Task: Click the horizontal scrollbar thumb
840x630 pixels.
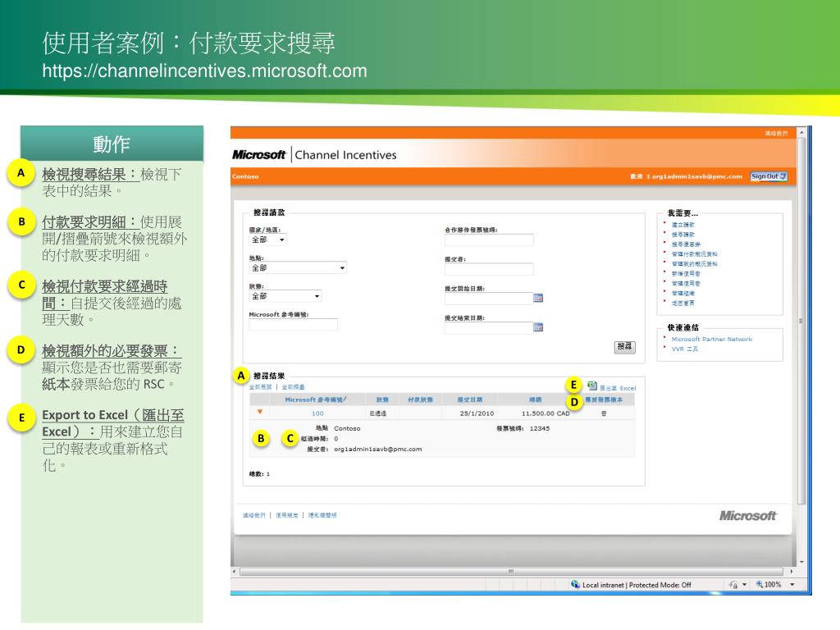Action: [512, 572]
